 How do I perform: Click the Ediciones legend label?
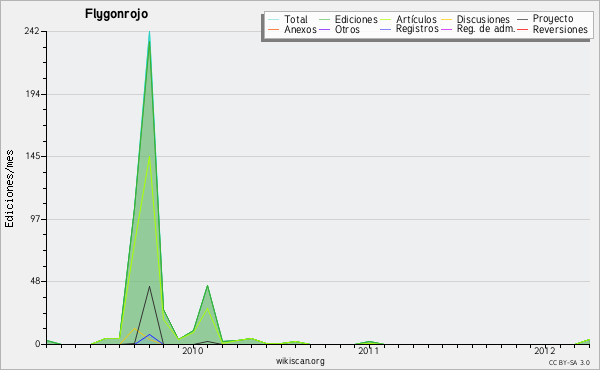point(356,19)
